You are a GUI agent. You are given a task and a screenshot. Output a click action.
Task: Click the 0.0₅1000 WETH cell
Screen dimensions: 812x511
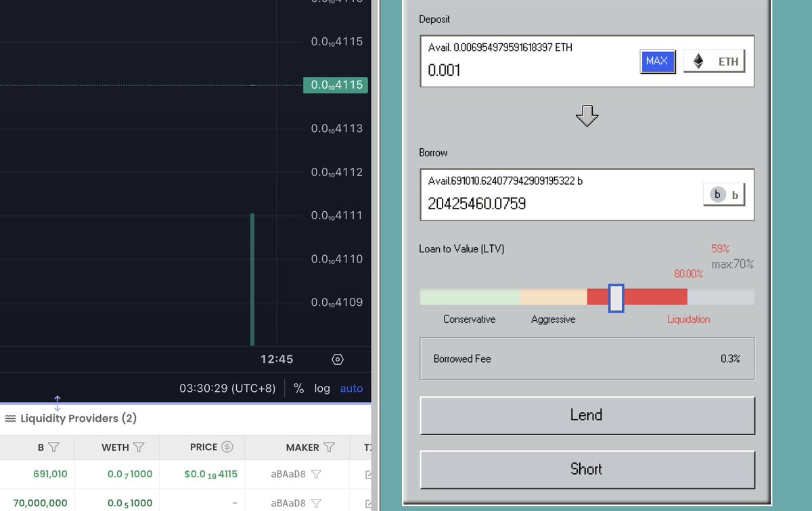(130, 504)
